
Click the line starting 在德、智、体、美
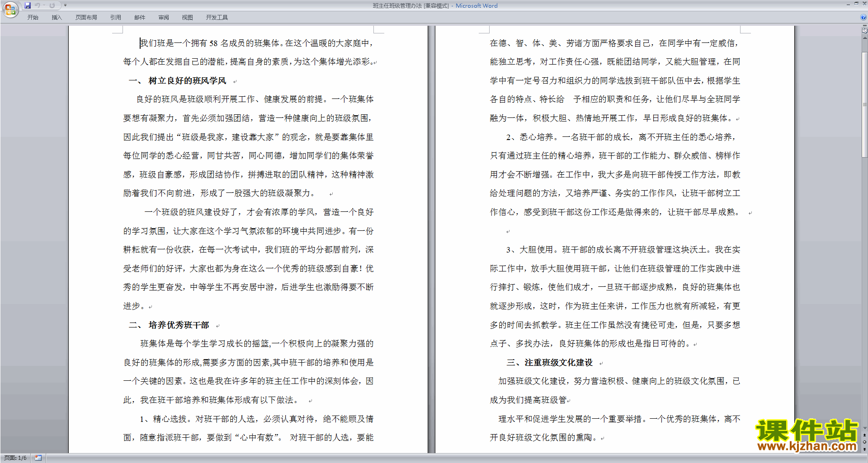pos(615,43)
